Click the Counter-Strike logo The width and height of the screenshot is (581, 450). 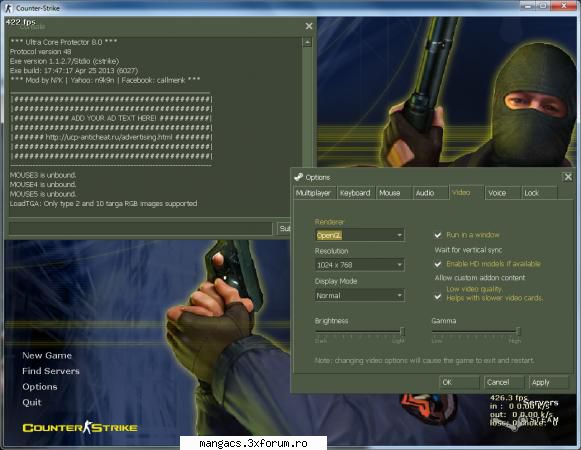(x=80, y=427)
